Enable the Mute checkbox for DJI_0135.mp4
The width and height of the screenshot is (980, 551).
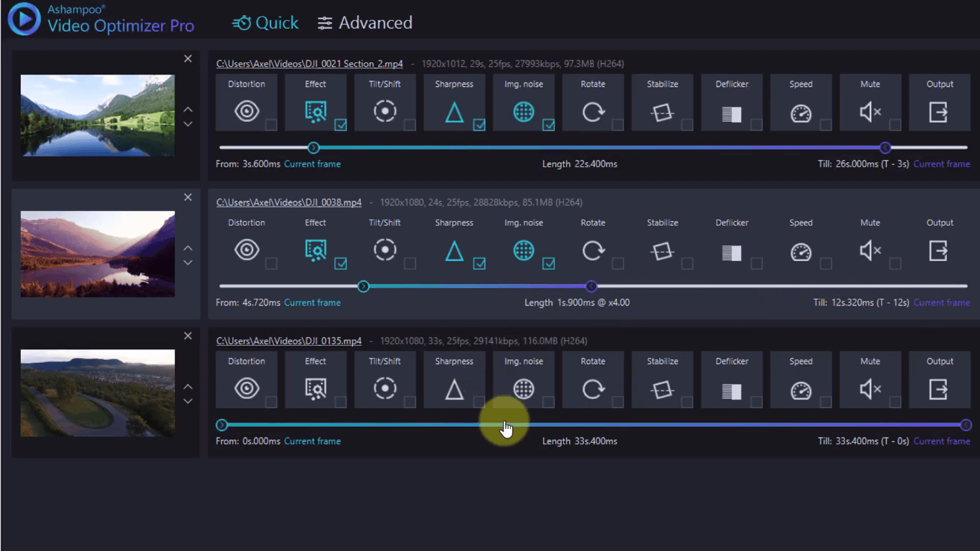(895, 402)
